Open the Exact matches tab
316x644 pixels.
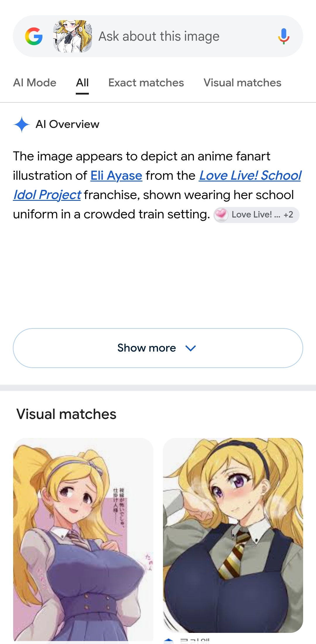click(x=146, y=83)
